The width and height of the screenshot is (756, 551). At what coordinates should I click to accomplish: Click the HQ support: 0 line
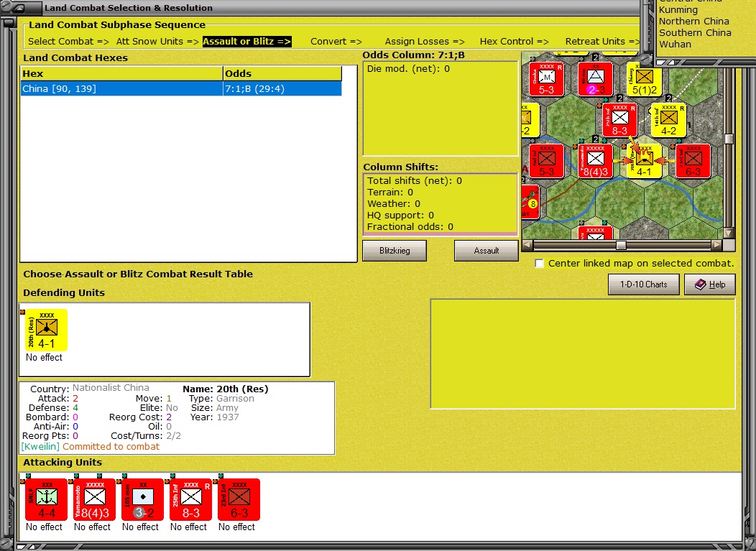[x=400, y=216]
